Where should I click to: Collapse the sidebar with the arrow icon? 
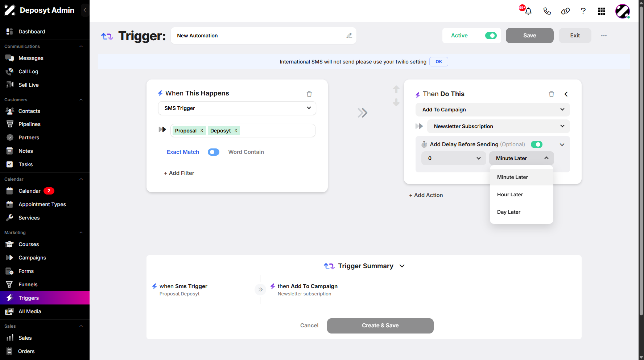(84, 10)
